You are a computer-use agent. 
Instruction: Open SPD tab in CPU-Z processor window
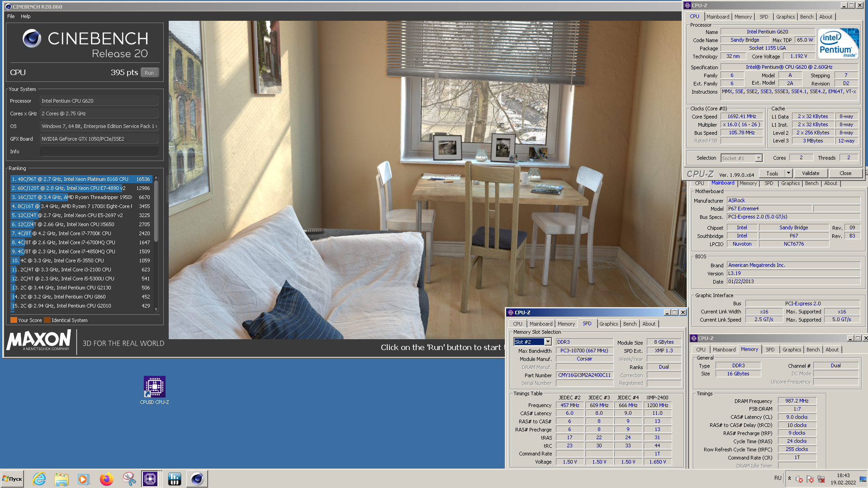[764, 17]
